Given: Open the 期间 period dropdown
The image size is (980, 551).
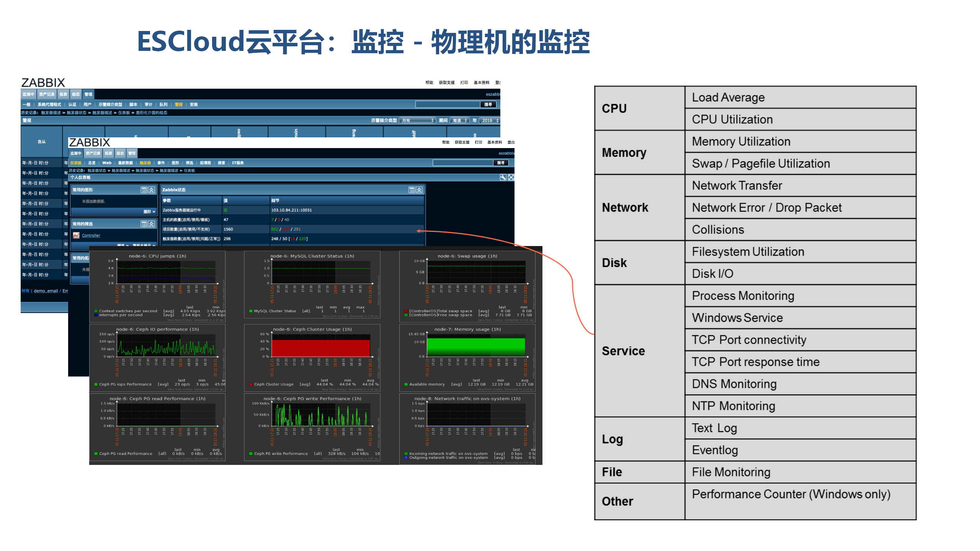Looking at the screenshot, I should (459, 121).
